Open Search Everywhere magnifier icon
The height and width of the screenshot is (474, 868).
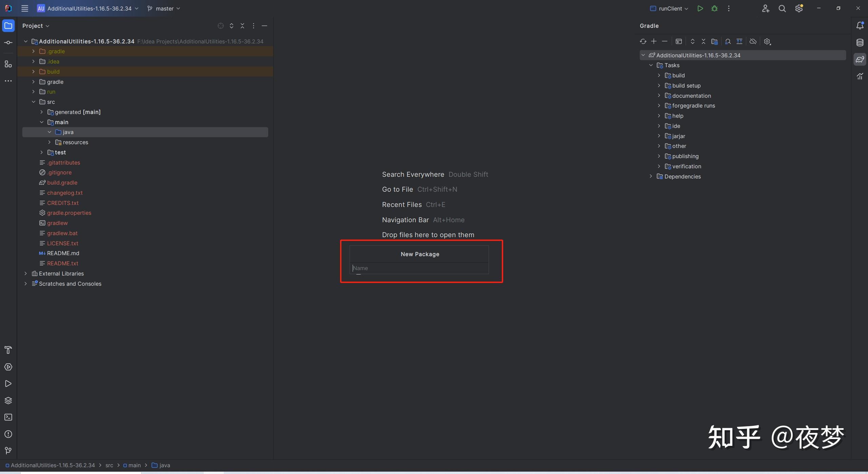pos(782,8)
